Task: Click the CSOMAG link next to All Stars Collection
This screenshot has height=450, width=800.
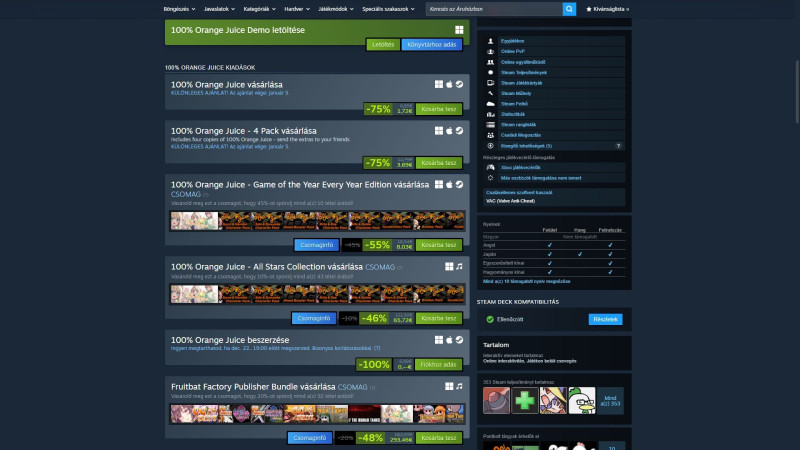Action: point(380,267)
